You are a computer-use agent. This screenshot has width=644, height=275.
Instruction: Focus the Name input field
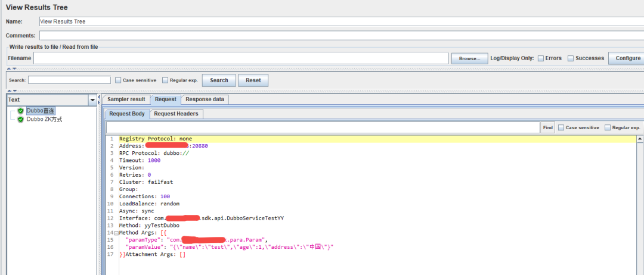pos(341,21)
